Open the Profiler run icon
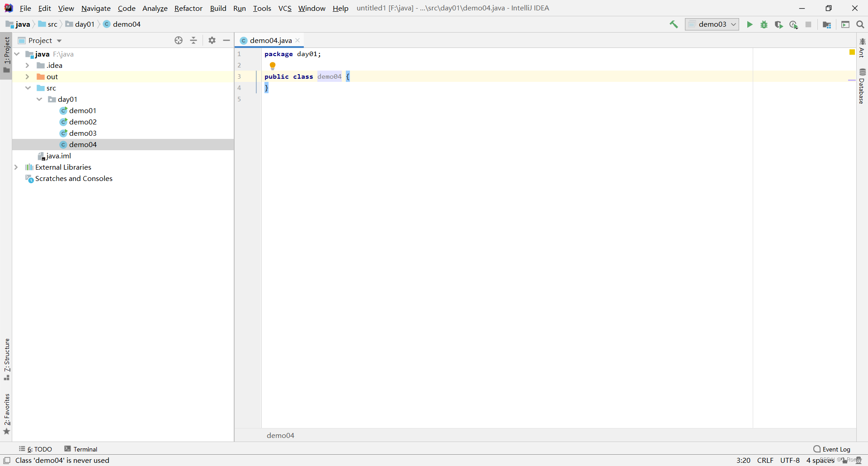 pos(793,24)
